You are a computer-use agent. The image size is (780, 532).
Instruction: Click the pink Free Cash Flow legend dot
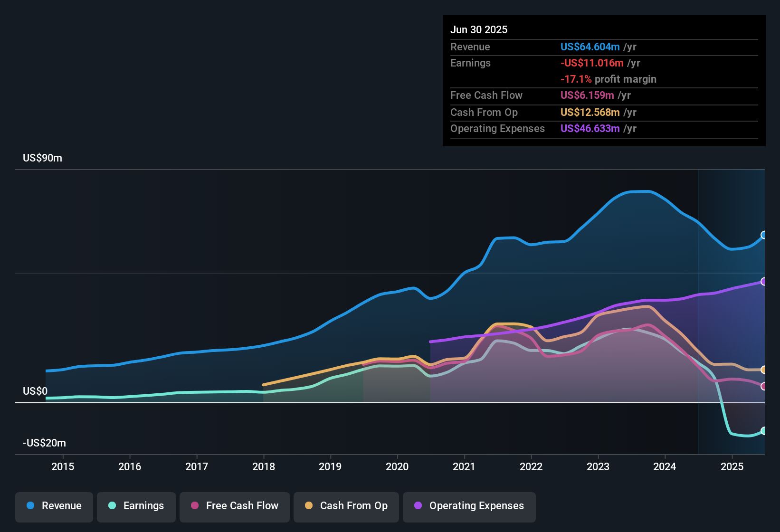coord(195,506)
